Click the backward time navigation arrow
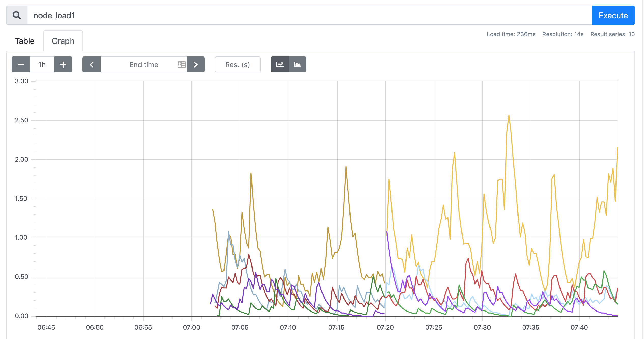644x339 pixels. click(91, 65)
